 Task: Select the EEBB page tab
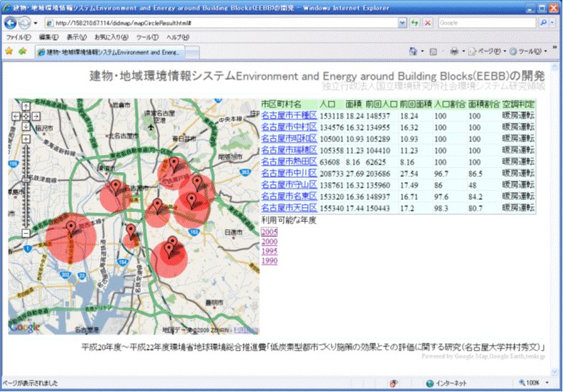(110, 52)
